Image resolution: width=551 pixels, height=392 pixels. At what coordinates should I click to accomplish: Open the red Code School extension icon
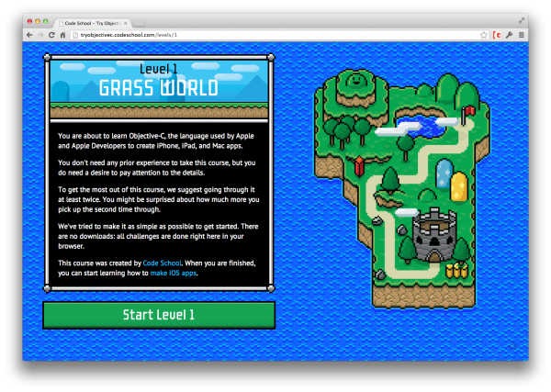coord(497,35)
